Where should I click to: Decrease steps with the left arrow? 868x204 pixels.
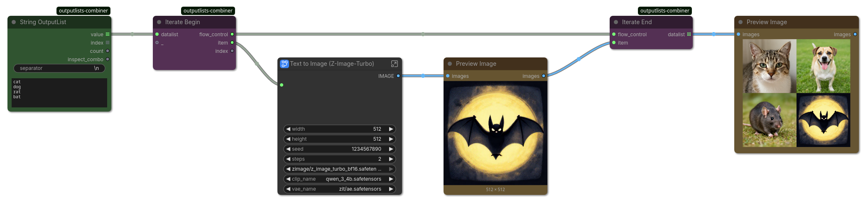(x=288, y=159)
